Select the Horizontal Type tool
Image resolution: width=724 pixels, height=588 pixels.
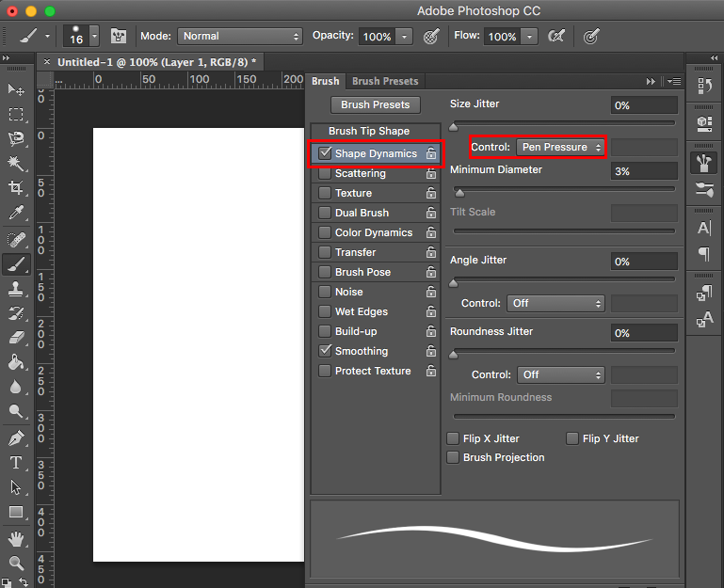tap(16, 462)
